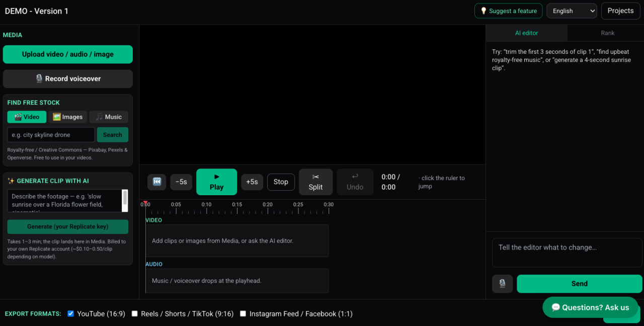
Task: Click the Tell the editor input box
Action: 567,253
